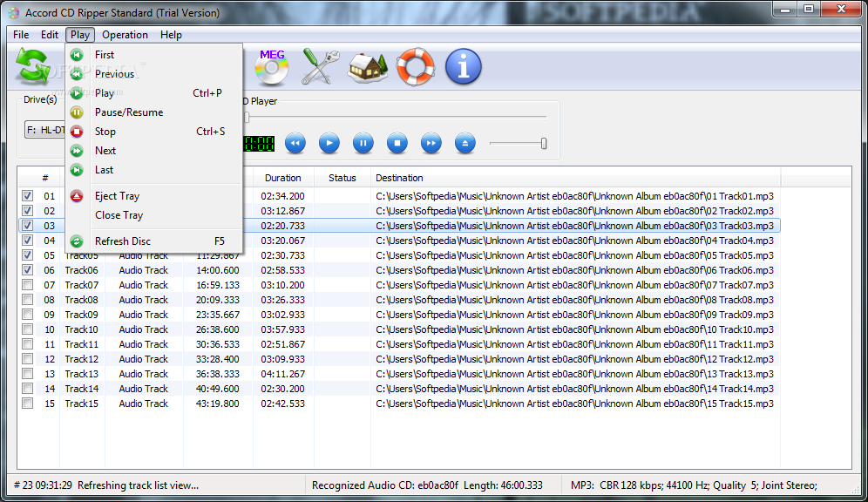Click the blue play button in CD Player
This screenshot has width=868, height=502.
[329, 143]
